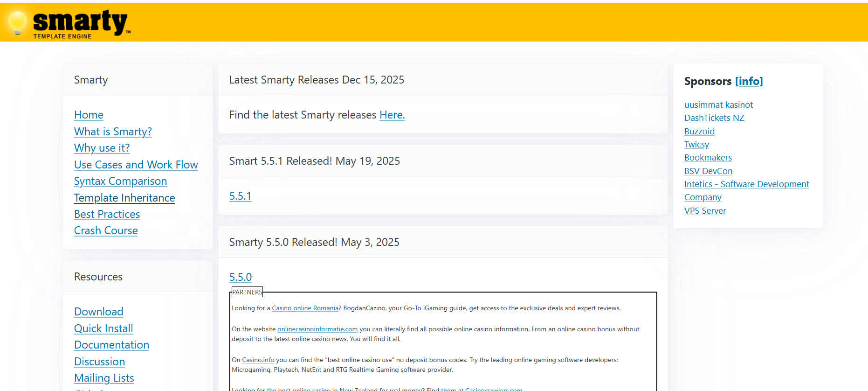The width and height of the screenshot is (868, 391).
Task: Click the Casino online Romania partner link
Action: [305, 308]
